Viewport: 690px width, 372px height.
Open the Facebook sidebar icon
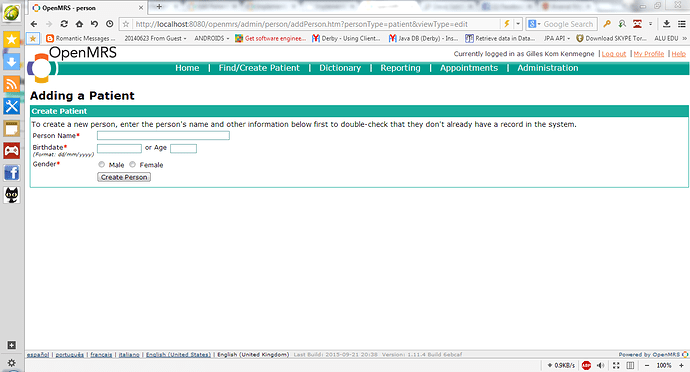point(11,173)
